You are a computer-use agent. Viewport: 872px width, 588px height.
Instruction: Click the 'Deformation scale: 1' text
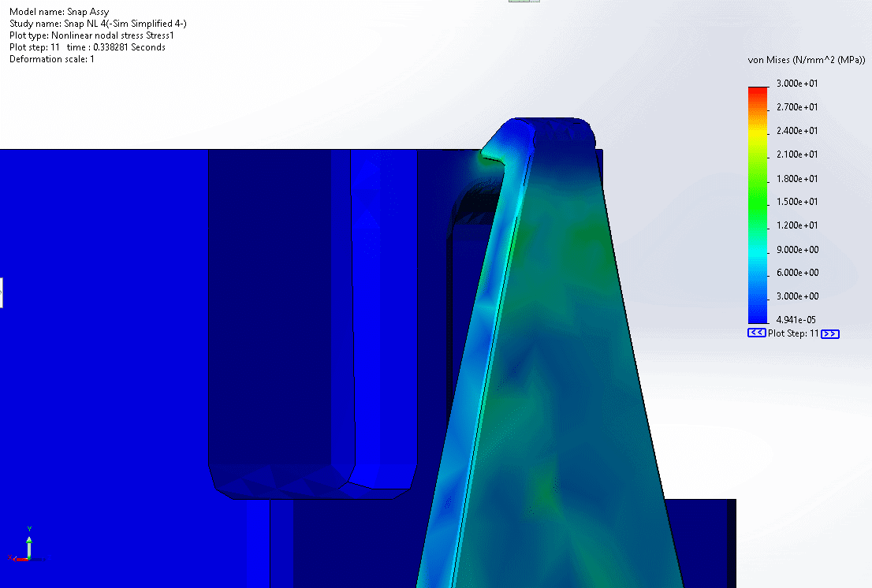pyautogui.click(x=52, y=59)
